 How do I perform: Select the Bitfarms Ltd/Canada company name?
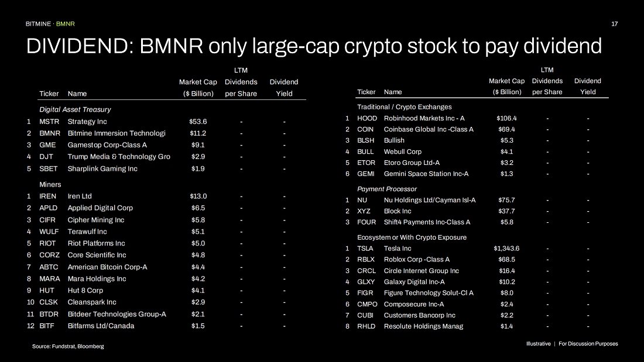tap(101, 326)
